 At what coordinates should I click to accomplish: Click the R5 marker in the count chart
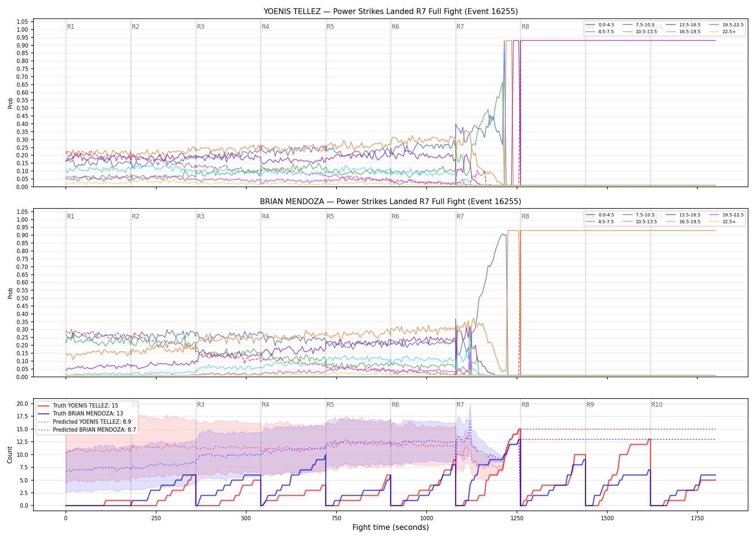[330, 405]
